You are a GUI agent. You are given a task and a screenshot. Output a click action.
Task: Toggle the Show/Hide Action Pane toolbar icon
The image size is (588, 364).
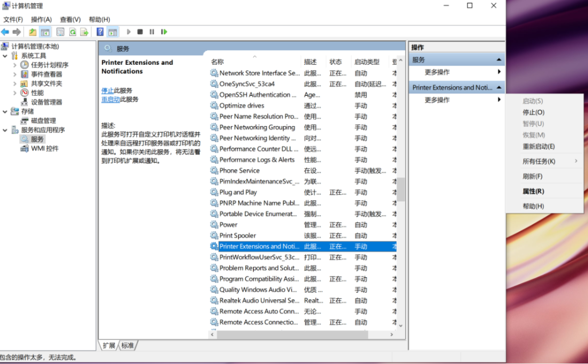click(x=113, y=32)
